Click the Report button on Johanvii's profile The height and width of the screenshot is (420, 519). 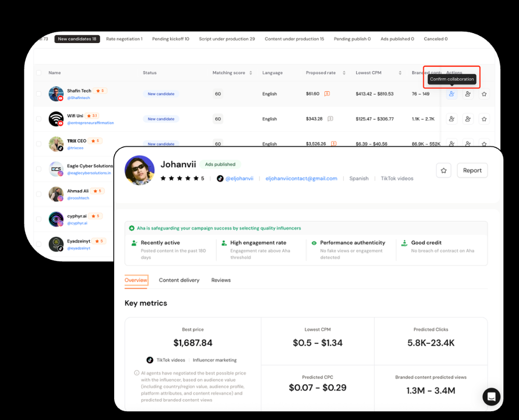coord(472,170)
